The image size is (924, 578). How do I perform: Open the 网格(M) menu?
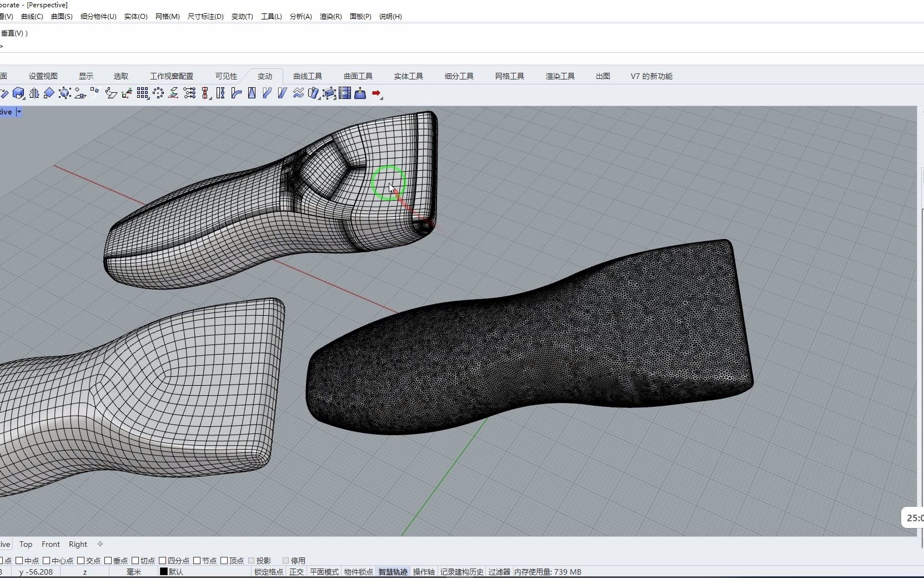pyautogui.click(x=167, y=16)
